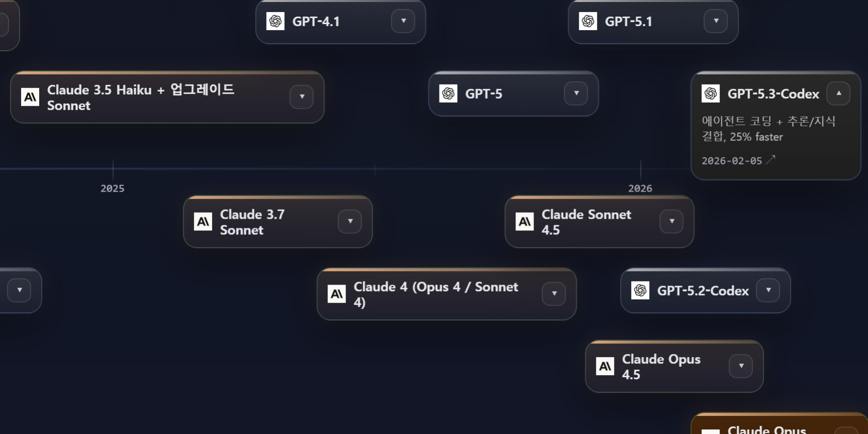The height and width of the screenshot is (434, 868).
Task: Expand the Claude 4 (Opus 4 / Sonnet 4) card
Action: 554,294
